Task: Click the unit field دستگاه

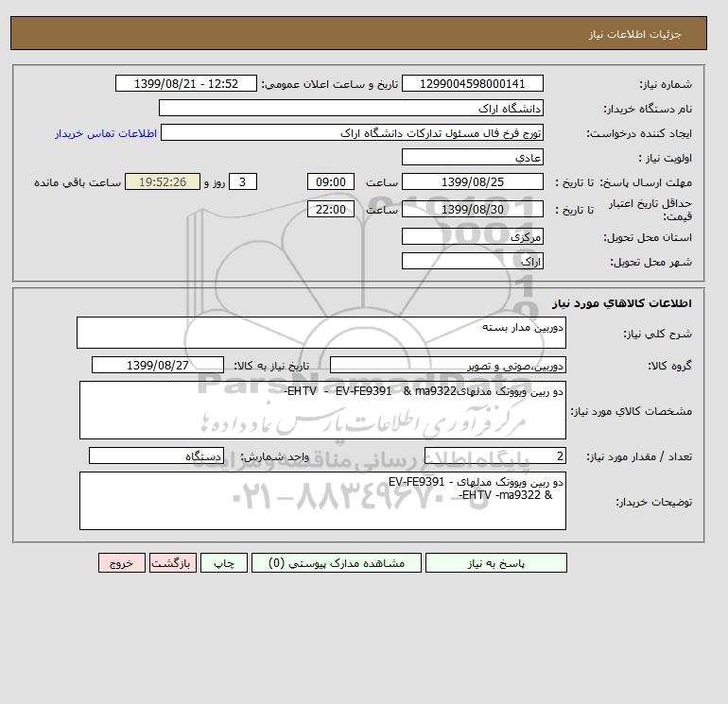Action: point(156,455)
